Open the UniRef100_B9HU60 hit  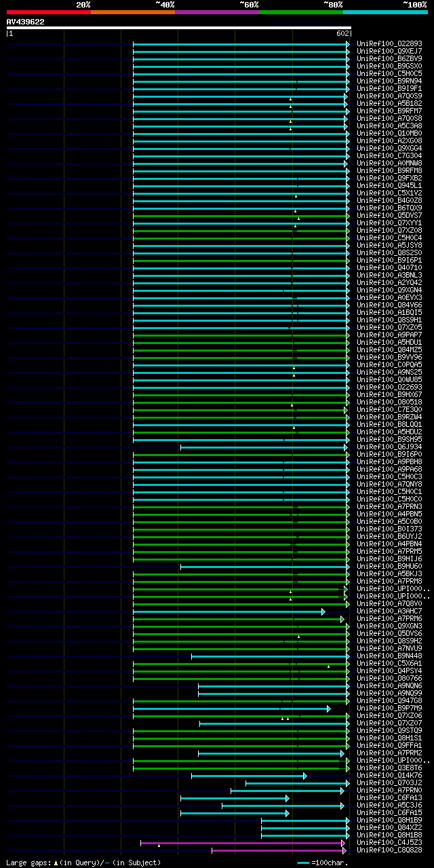coord(389,566)
